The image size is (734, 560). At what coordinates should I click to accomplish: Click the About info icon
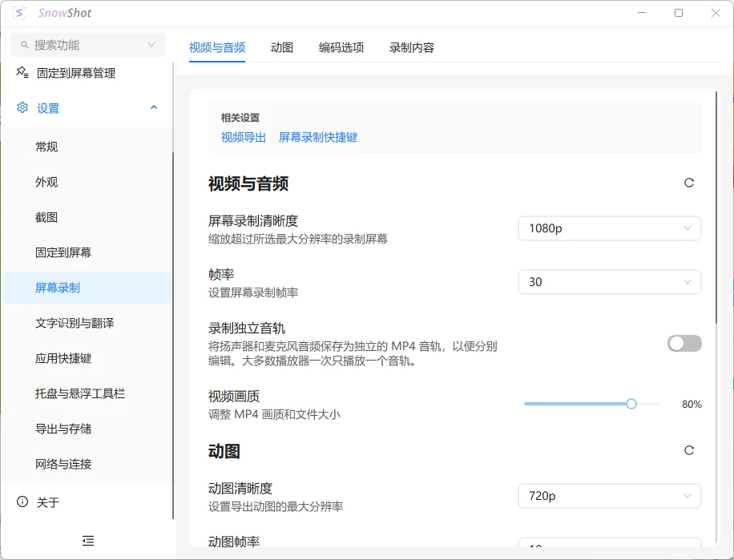click(x=22, y=502)
